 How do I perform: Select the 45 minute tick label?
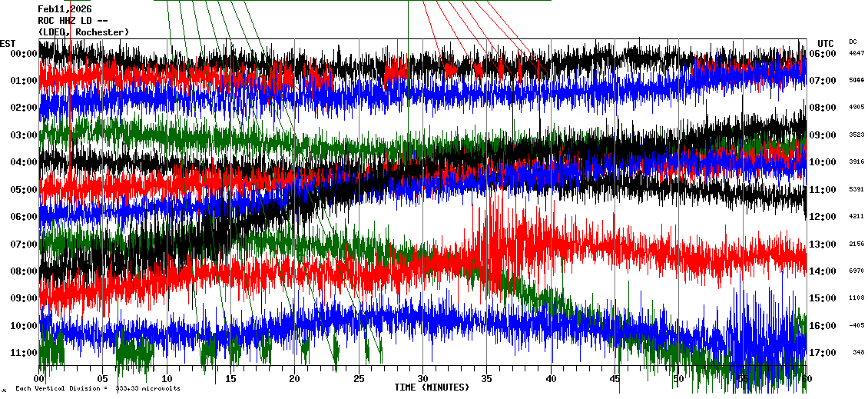[x=615, y=379]
